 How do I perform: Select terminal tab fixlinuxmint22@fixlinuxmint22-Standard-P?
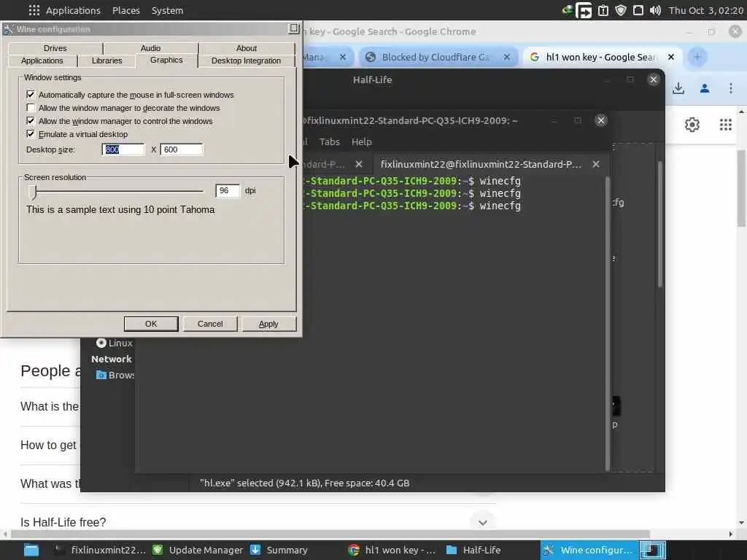[481, 164]
